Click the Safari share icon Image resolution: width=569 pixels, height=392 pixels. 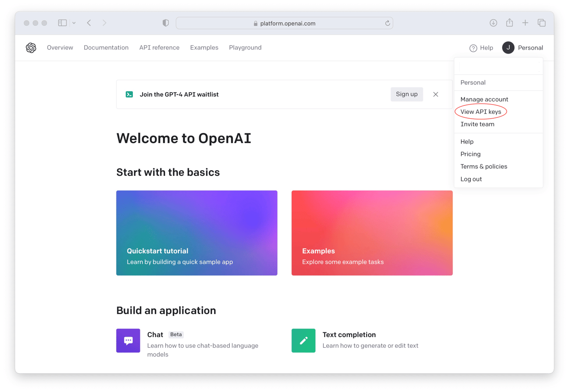[x=509, y=23]
